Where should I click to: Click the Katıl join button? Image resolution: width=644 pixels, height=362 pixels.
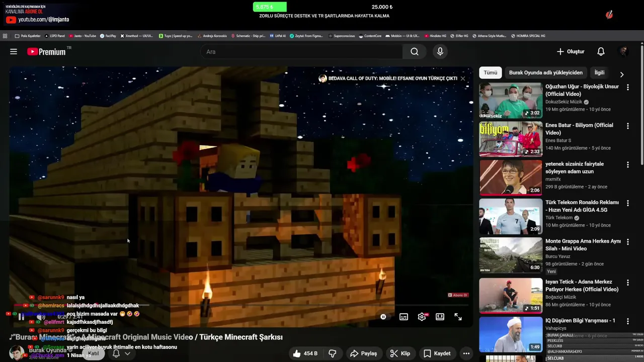[x=94, y=353]
